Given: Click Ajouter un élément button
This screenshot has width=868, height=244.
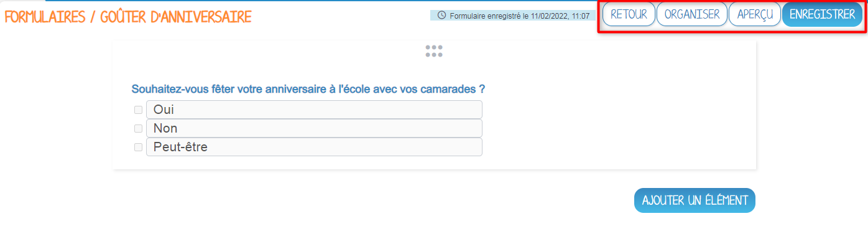Looking at the screenshot, I should pyautogui.click(x=695, y=200).
